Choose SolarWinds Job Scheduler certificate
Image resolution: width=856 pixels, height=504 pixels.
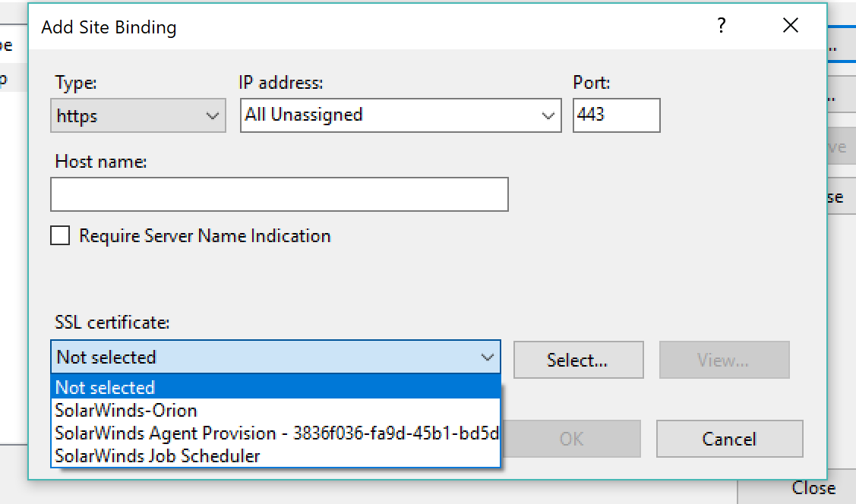[276, 456]
